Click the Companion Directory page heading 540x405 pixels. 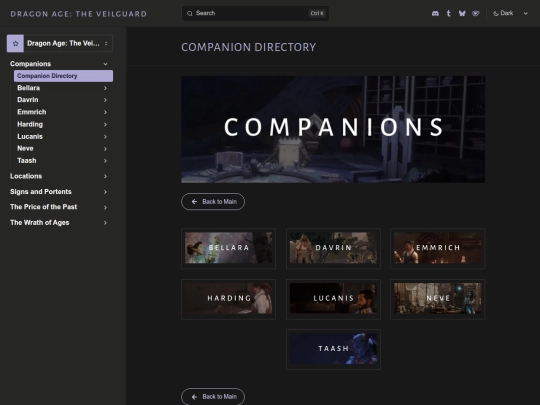pyautogui.click(x=248, y=47)
